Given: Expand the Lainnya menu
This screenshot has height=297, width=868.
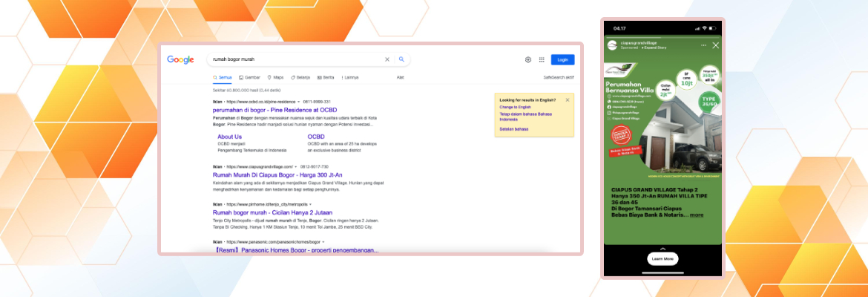Looking at the screenshot, I should click(x=350, y=77).
